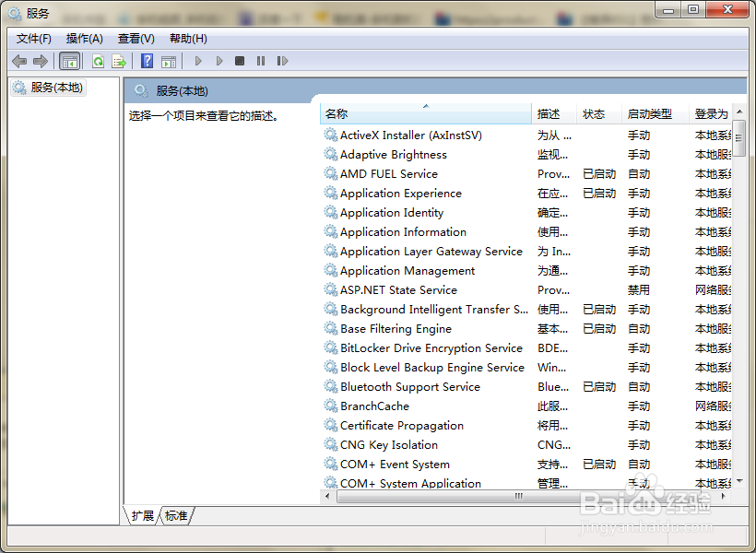Switch to the 标准 tab
756x553 pixels.
tap(176, 516)
